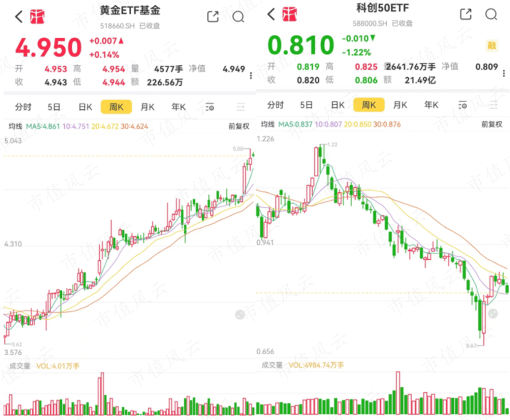Image resolution: width=510 pixels, height=420 pixels.
Task: Toggle 前复权 adjustment on 黄金ETF基金 chart
Action: [238, 126]
